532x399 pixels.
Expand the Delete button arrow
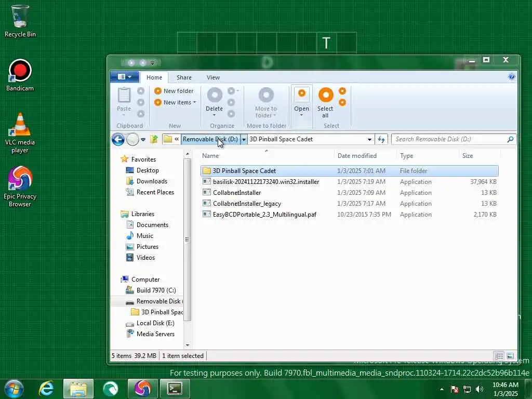pyautogui.click(x=215, y=115)
